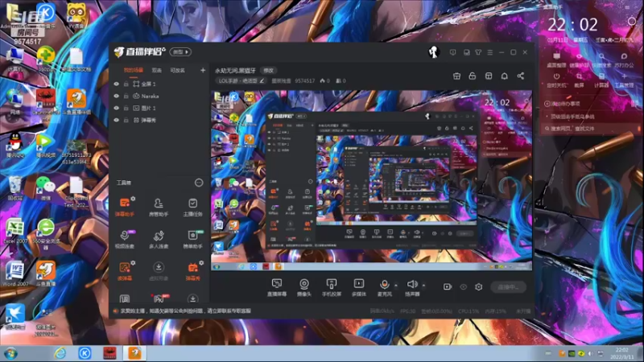Click the gift box icon above preview
Viewport: 644px width, 362px height.
(456, 76)
